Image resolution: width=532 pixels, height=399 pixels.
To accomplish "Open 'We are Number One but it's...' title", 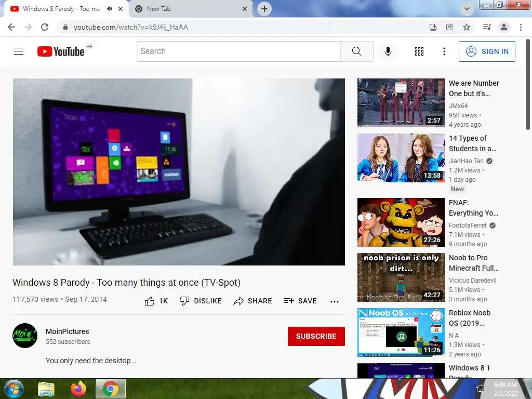I will 474,88.
